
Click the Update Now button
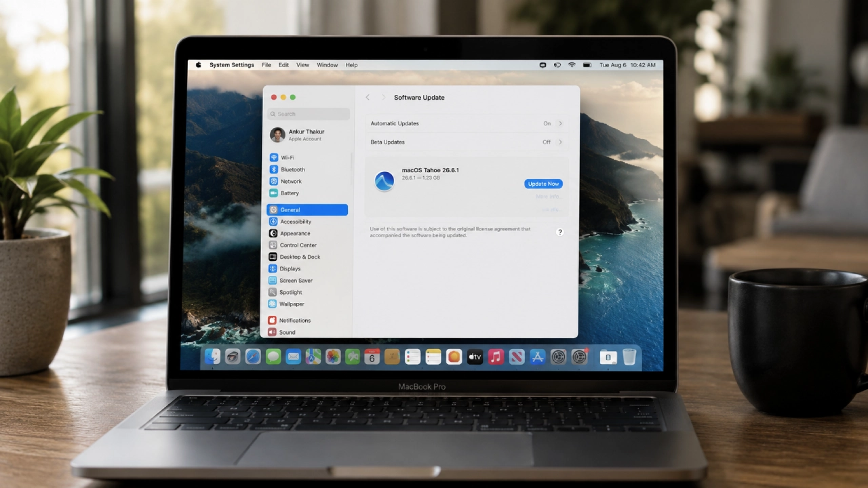(x=543, y=184)
